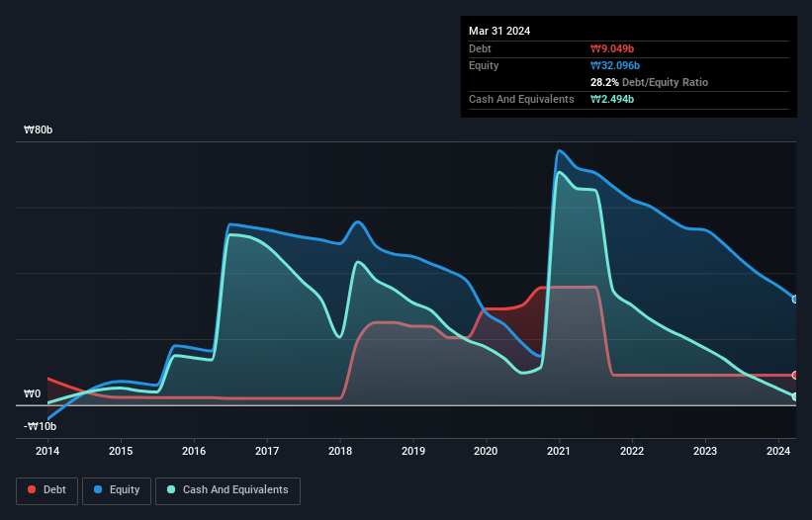Click the 2022 x-axis label

tap(632, 451)
